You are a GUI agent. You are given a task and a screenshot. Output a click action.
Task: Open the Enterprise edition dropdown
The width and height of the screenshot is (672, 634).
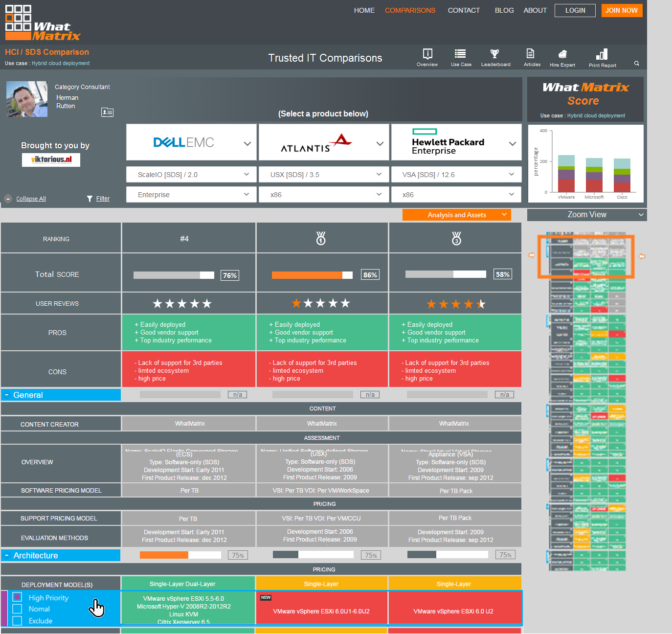(191, 195)
